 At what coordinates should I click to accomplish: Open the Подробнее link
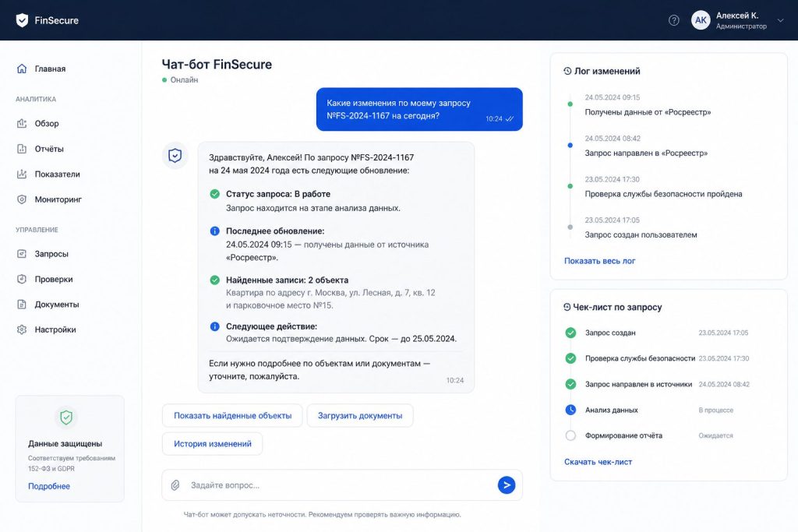click(49, 486)
